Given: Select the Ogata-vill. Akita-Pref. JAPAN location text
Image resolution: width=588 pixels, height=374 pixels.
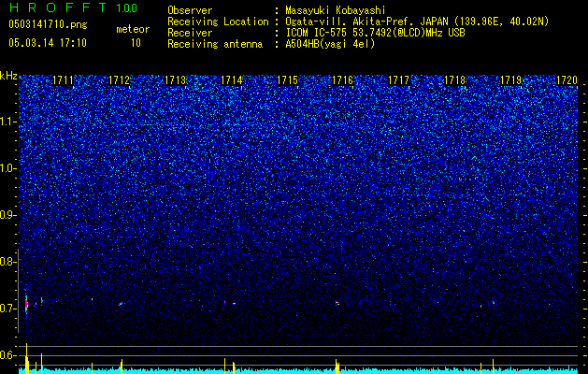Looking at the screenshot, I should tap(417, 22).
